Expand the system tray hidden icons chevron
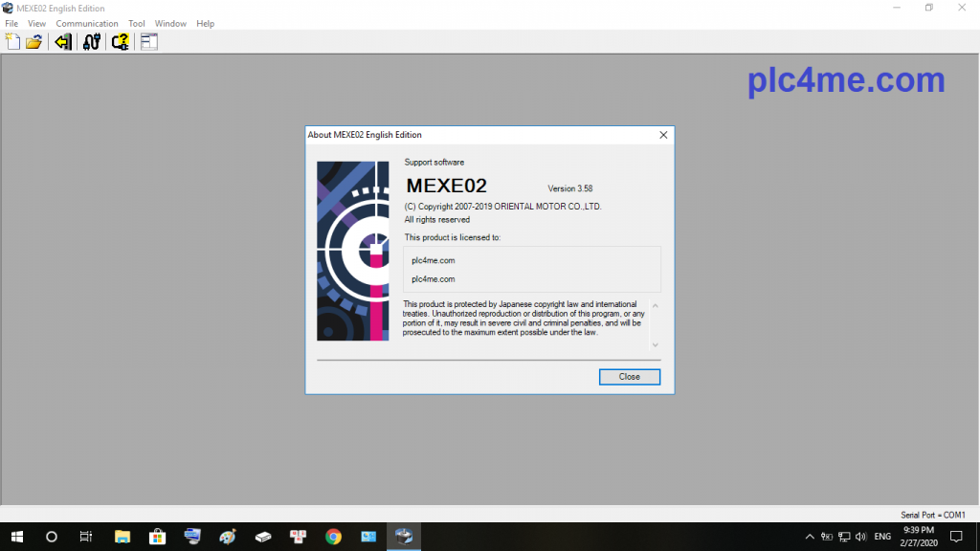Screen dimensions: 980x551 tap(810, 537)
